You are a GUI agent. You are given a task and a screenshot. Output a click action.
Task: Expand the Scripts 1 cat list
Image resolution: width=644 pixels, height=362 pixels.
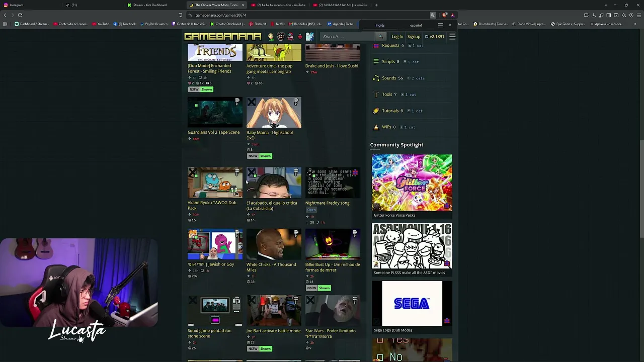(412, 62)
